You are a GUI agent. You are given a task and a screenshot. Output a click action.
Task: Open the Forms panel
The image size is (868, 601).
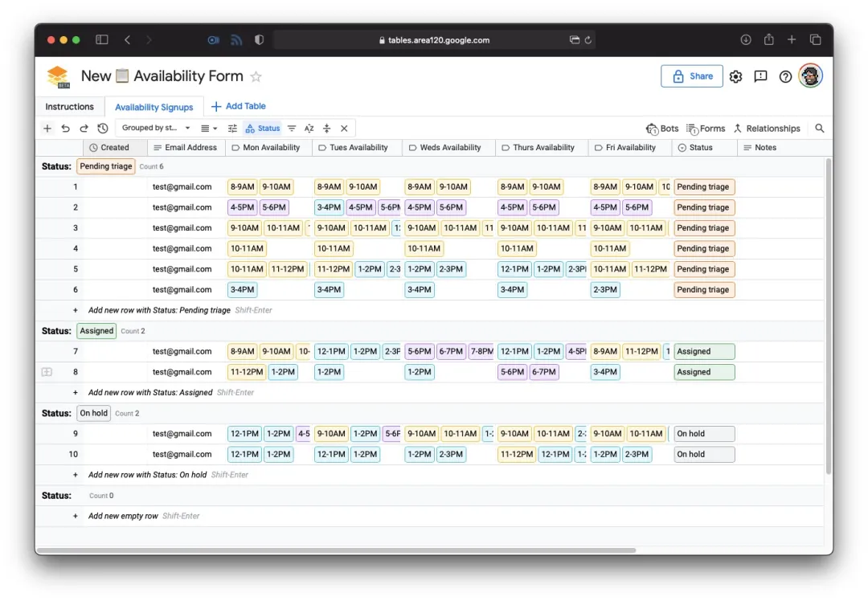(x=706, y=129)
